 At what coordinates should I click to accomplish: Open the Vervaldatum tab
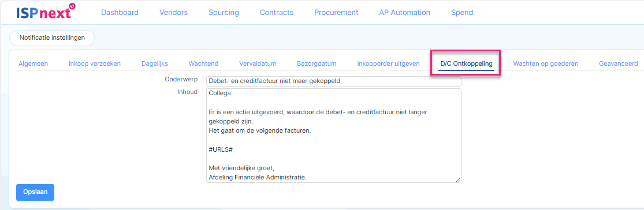point(258,63)
